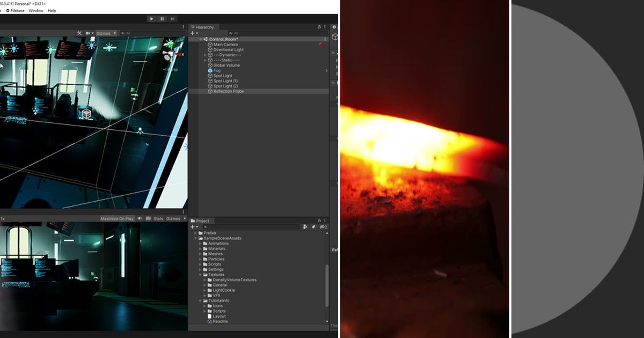This screenshot has width=644, height=338.
Task: Click the Hierarchy panel options icon
Action: coord(325,27)
